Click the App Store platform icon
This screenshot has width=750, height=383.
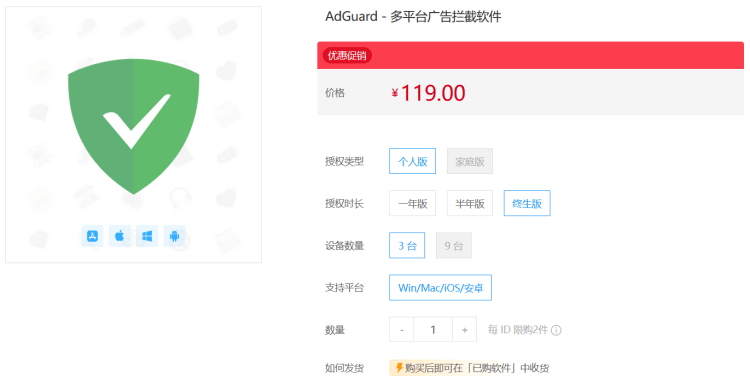[x=92, y=236]
